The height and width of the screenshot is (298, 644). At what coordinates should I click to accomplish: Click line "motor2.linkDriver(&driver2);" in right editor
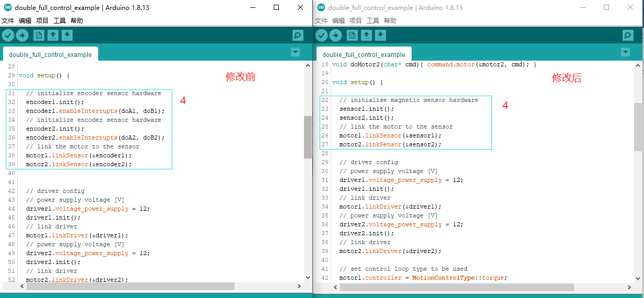click(x=390, y=251)
